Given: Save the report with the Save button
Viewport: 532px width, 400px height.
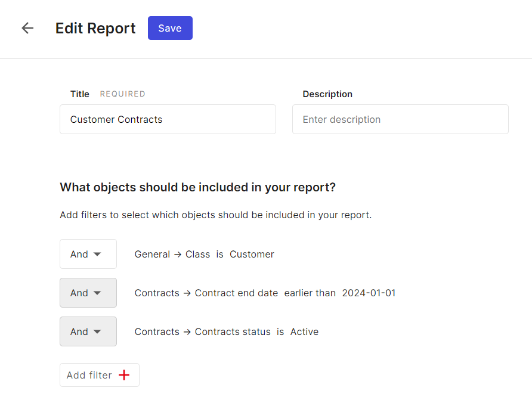Looking at the screenshot, I should point(170,28).
